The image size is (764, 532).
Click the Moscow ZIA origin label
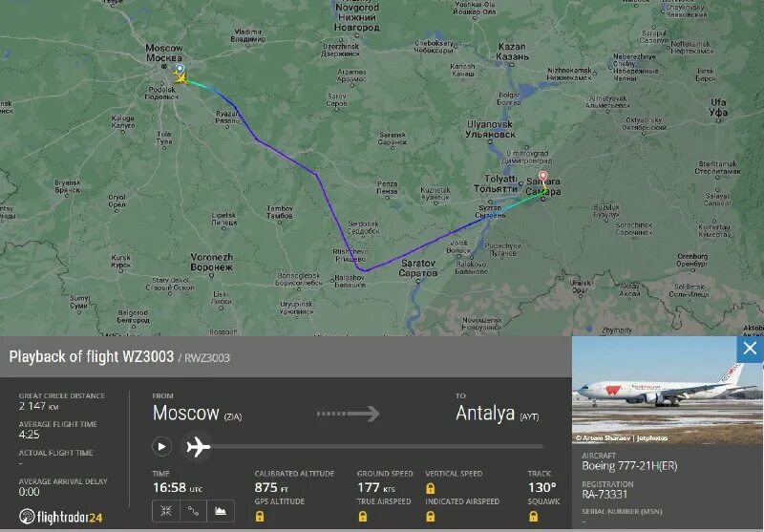[x=197, y=414]
